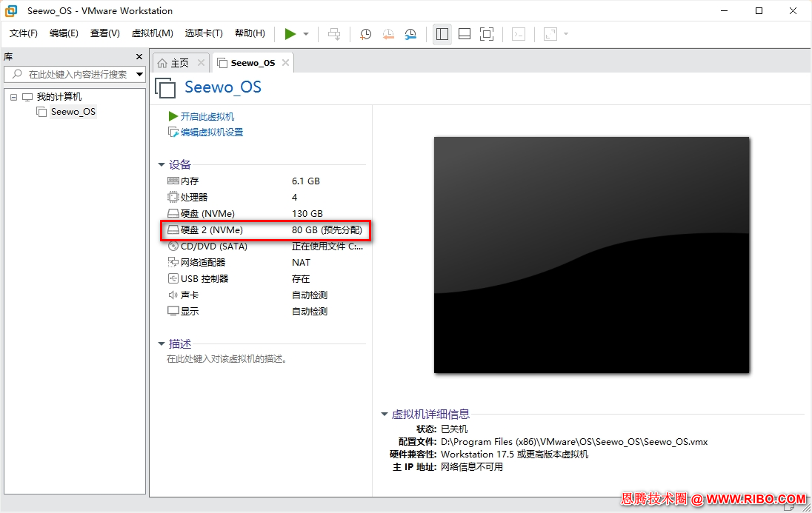The image size is (812, 513).
Task: Click the 硬盘 (NVMe) 130 GB row
Action: pyautogui.click(x=266, y=213)
